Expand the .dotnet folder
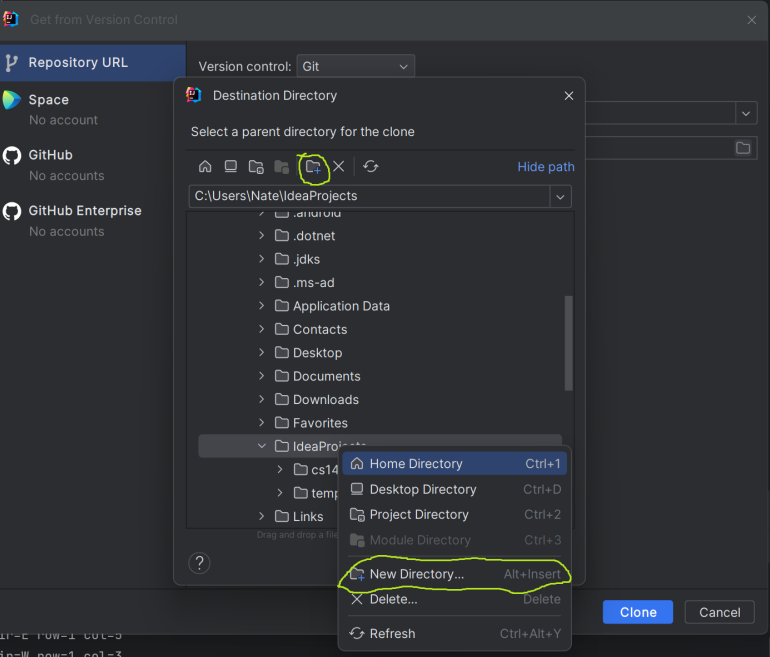This screenshot has height=657, width=770. (262, 236)
